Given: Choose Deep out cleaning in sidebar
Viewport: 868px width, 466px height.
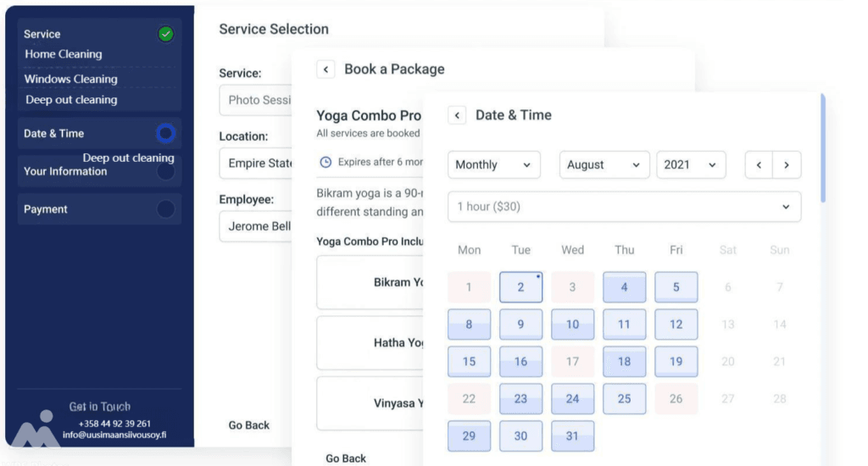Looking at the screenshot, I should pos(71,100).
